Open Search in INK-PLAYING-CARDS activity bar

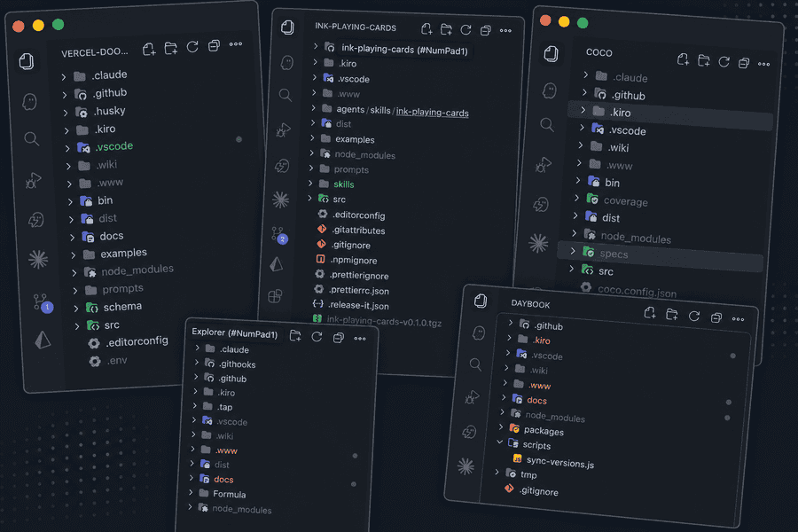(x=285, y=95)
